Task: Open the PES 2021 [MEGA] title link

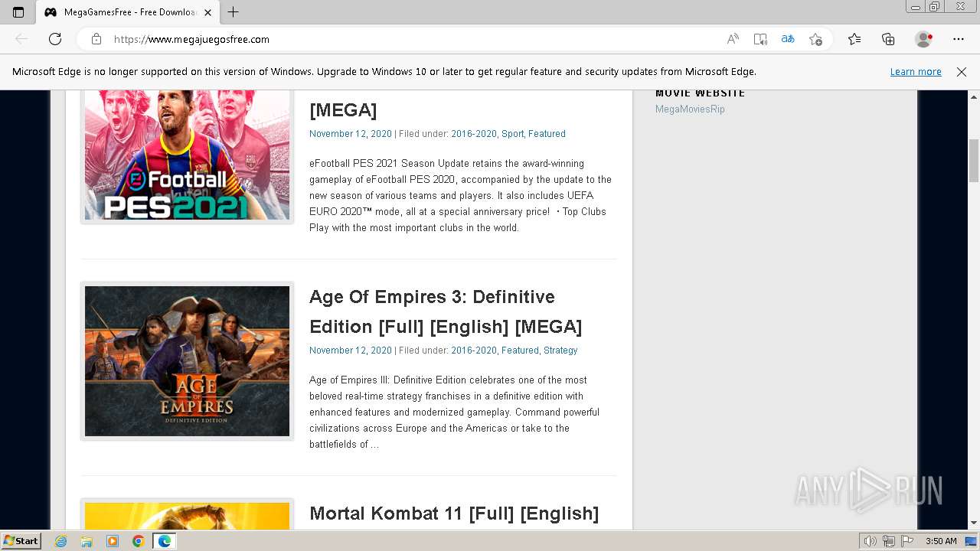Action: coord(343,110)
